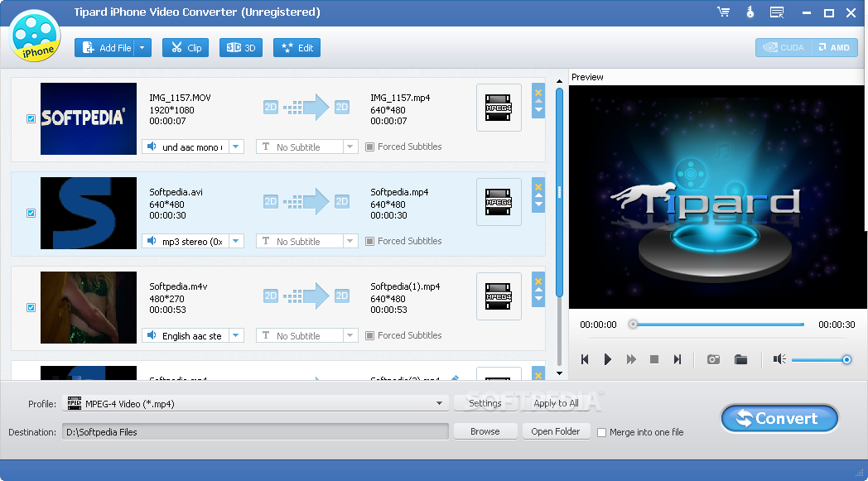Fast forward the preview
868x481 pixels.
[x=630, y=359]
